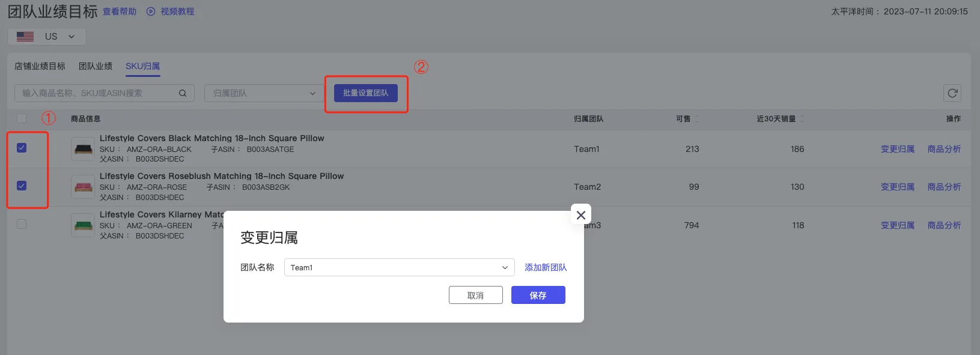The height and width of the screenshot is (355, 980).
Task: Select the SKU归属 tab
Action: [143, 66]
